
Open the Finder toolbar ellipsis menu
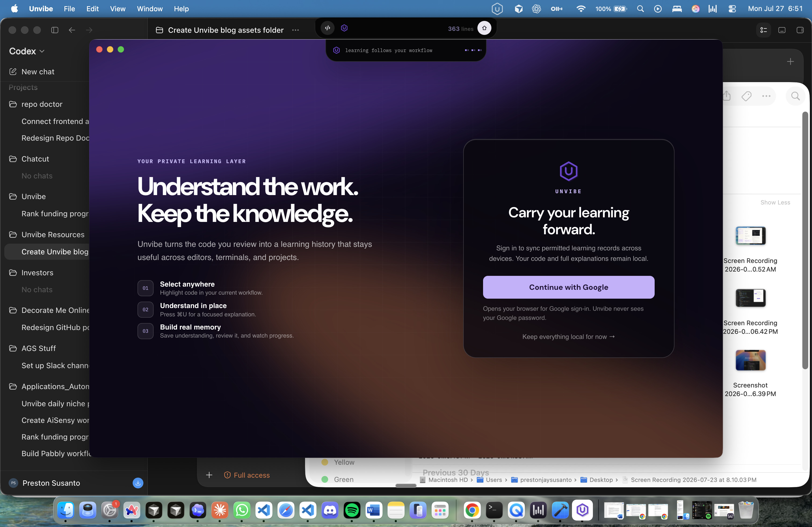click(766, 96)
